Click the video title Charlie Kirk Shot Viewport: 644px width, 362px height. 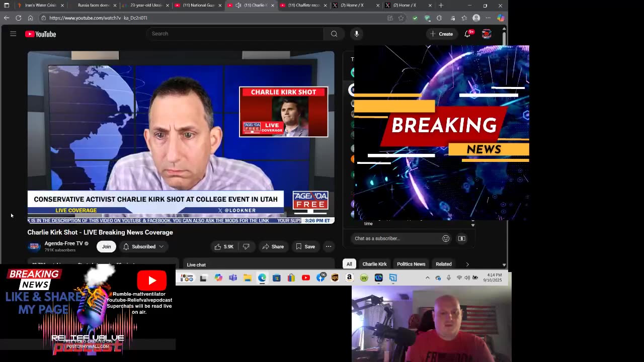coord(100,232)
